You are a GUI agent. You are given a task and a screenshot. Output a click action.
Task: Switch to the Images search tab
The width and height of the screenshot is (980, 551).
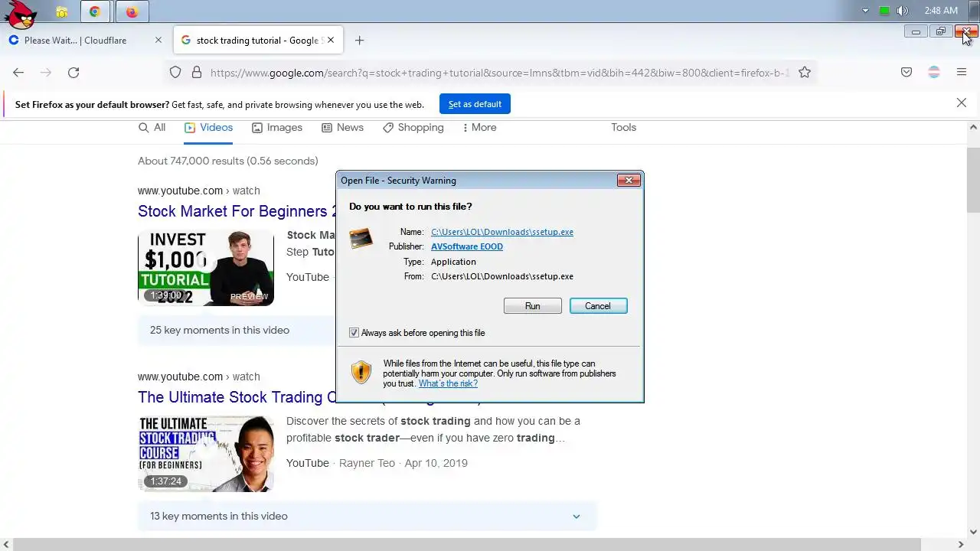point(277,128)
